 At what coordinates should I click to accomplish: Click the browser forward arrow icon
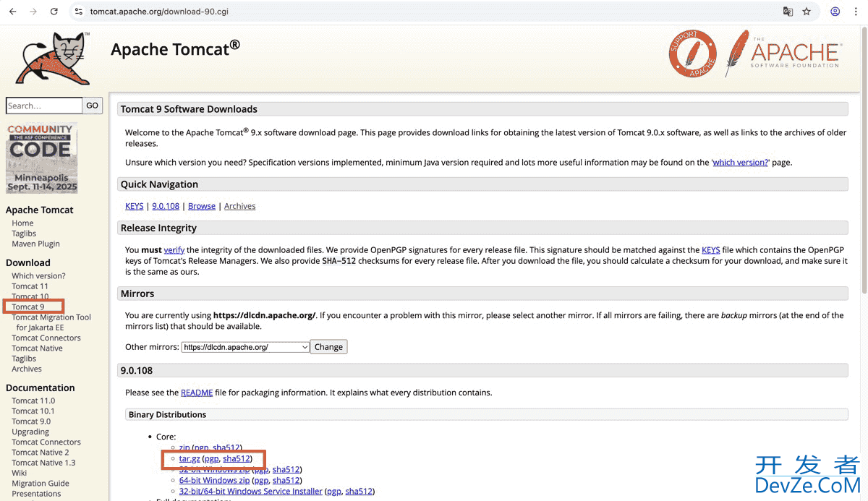point(33,12)
